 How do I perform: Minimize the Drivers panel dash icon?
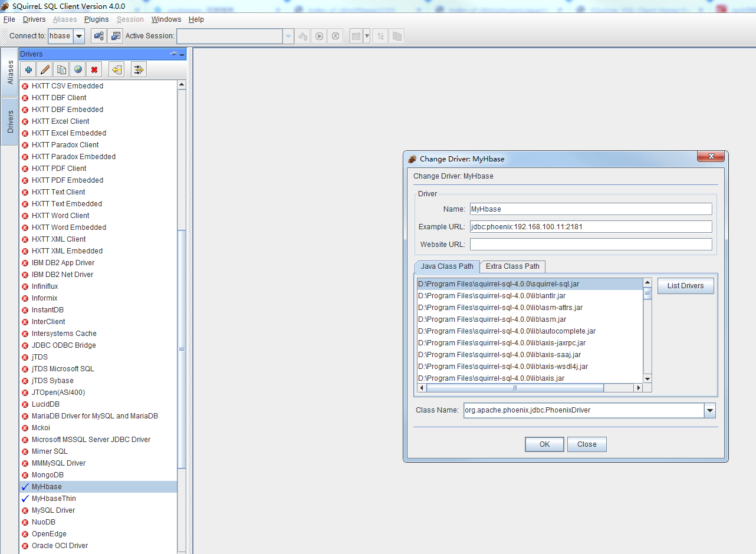point(182,54)
